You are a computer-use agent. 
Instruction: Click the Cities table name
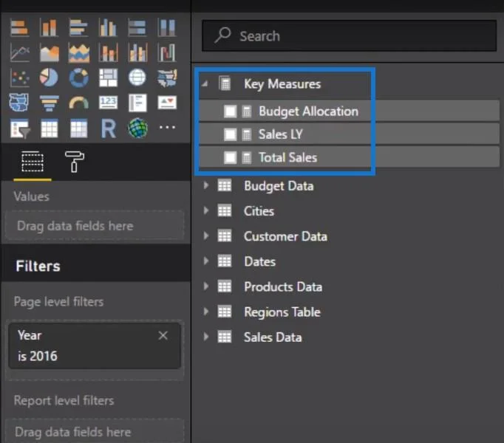[x=259, y=211]
